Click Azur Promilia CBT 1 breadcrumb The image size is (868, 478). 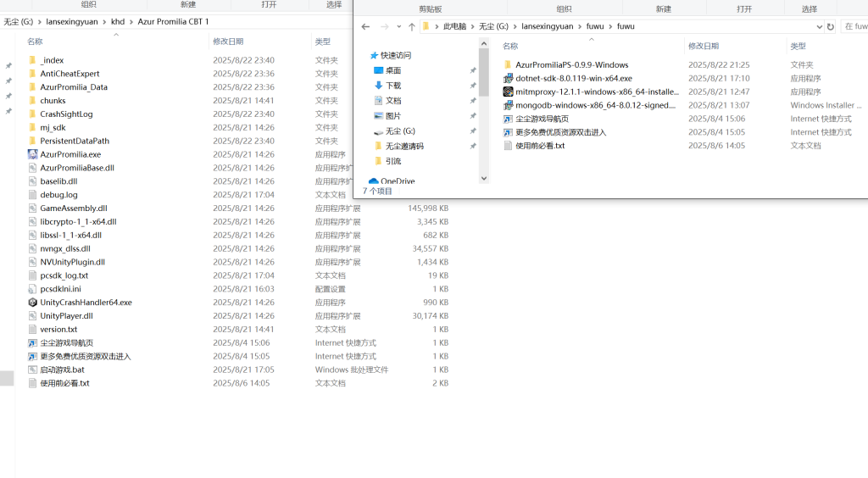coord(173,21)
